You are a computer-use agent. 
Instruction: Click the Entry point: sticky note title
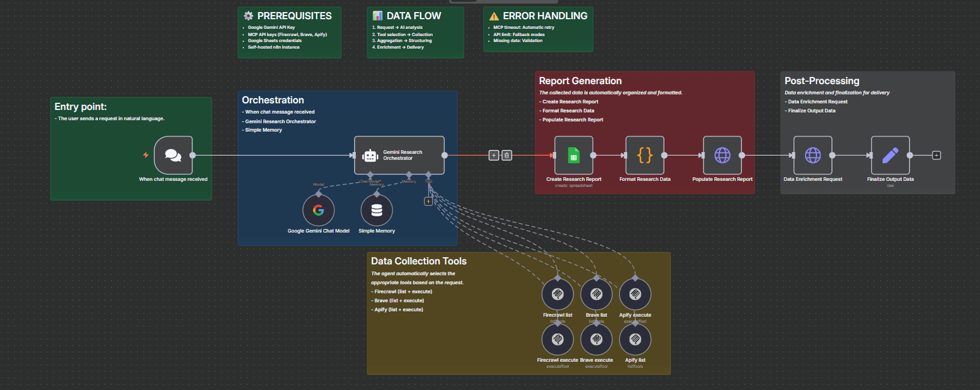tap(81, 107)
